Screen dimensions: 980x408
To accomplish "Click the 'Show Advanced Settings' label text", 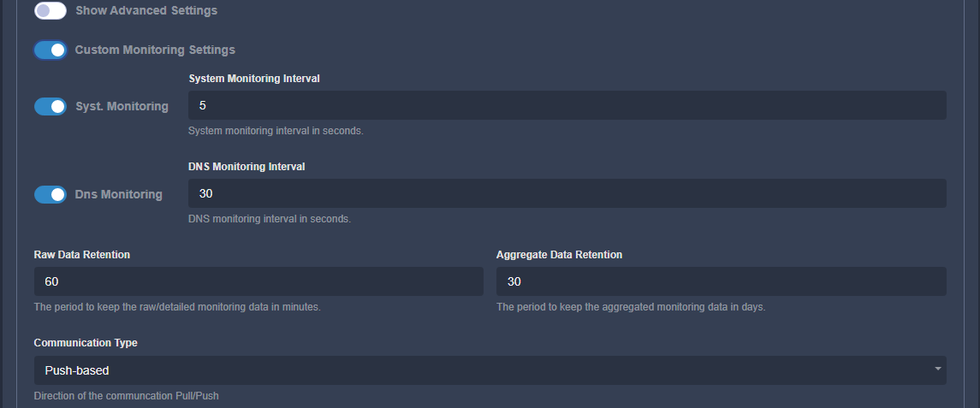I will 146,11.
